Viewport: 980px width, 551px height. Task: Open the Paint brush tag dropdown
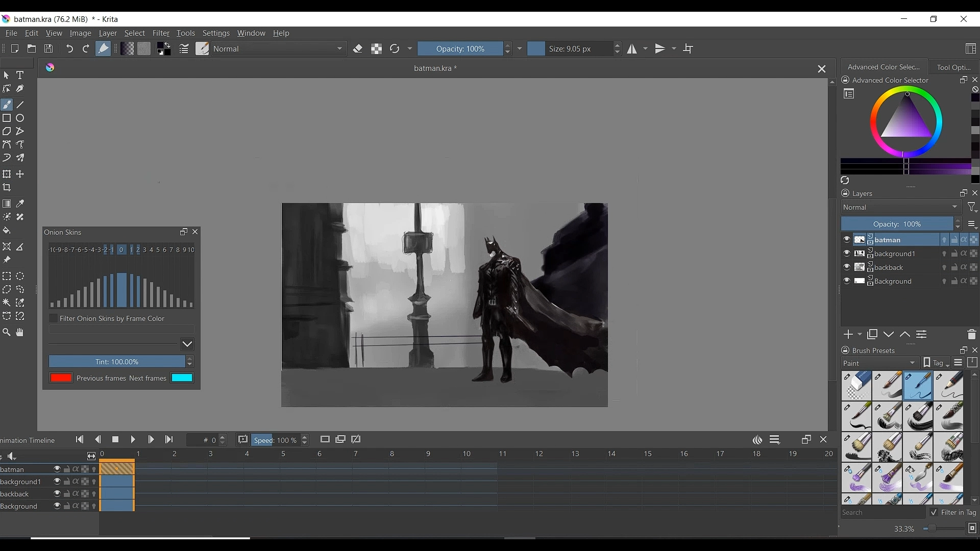(x=880, y=363)
